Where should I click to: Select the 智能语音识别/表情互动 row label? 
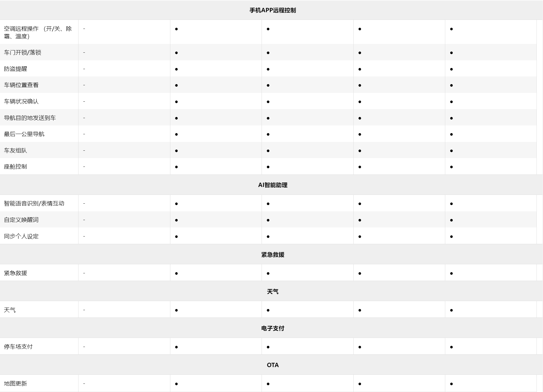34,203
